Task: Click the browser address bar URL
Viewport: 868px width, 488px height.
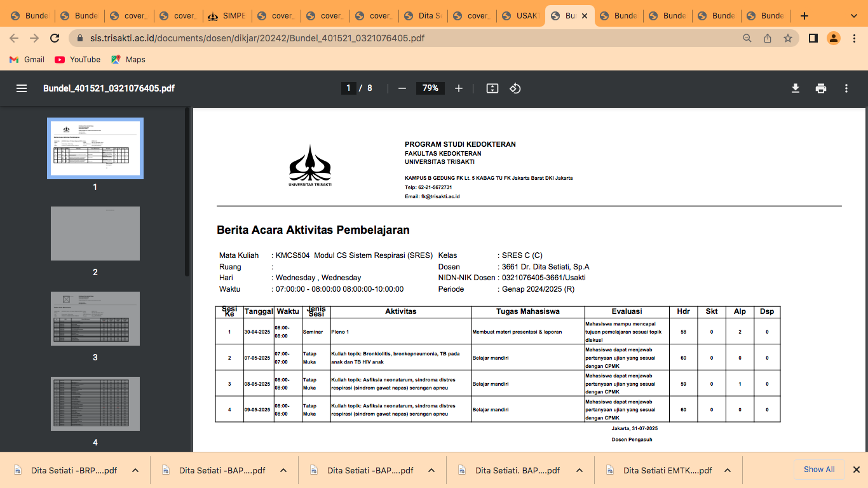Action: click(257, 38)
